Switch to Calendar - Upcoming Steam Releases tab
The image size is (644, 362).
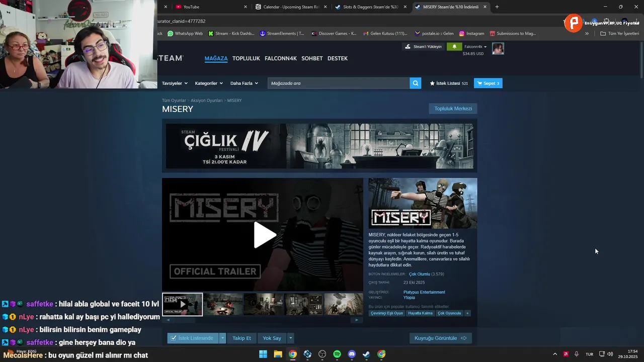click(291, 7)
